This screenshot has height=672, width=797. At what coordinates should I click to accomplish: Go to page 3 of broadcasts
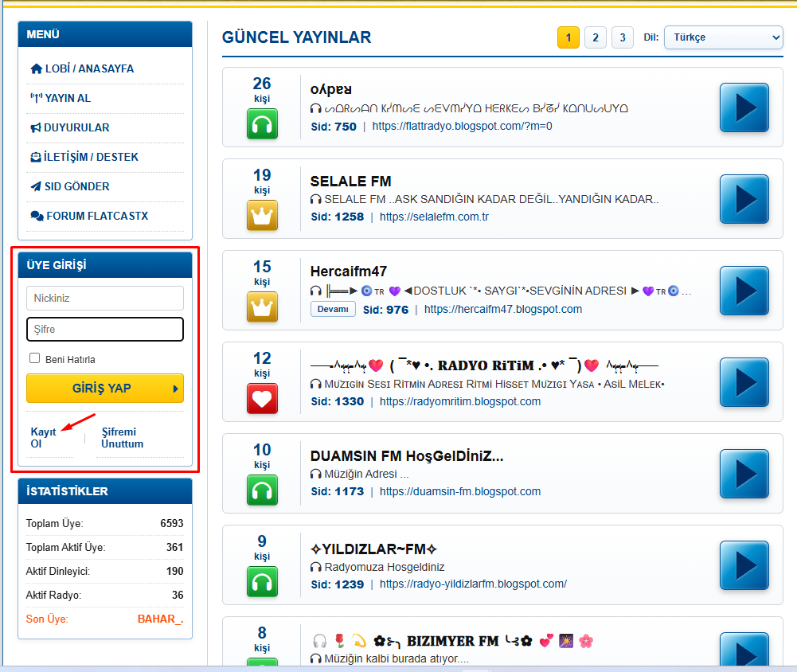[x=622, y=37]
